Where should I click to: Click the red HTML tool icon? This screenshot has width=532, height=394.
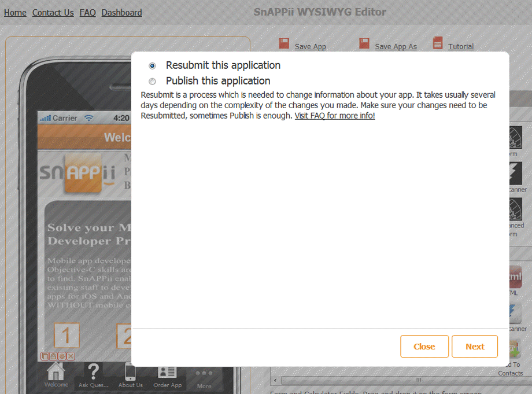(x=516, y=277)
